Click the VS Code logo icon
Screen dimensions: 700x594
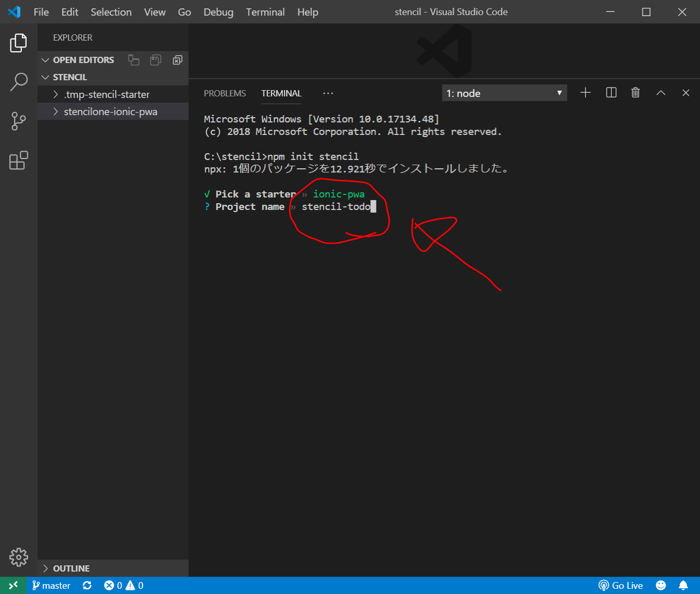14,11
